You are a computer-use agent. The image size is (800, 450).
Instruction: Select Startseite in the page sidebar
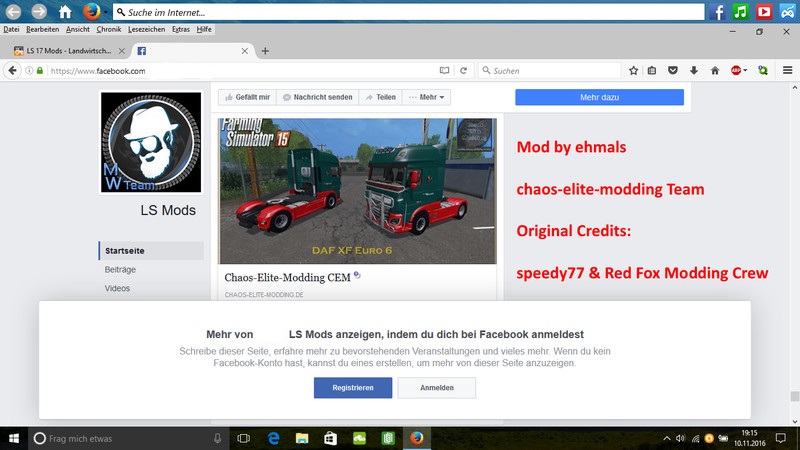(x=152, y=251)
